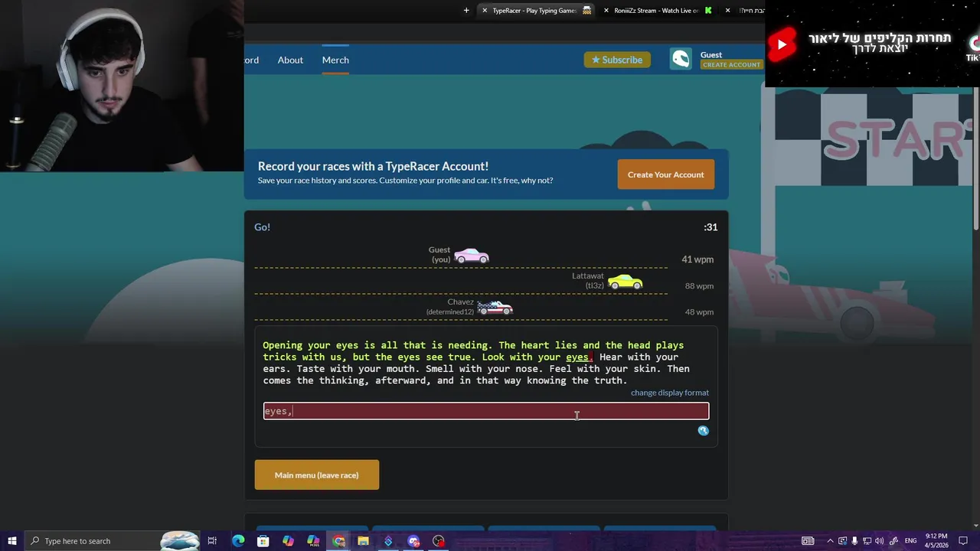Screen dimensions: 980x551
Task: Open the blue diamond app in taskbar
Action: tap(388, 541)
